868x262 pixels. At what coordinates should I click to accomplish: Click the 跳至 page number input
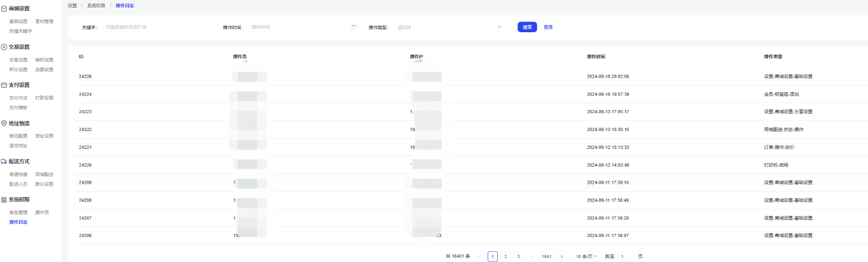[x=626, y=256]
